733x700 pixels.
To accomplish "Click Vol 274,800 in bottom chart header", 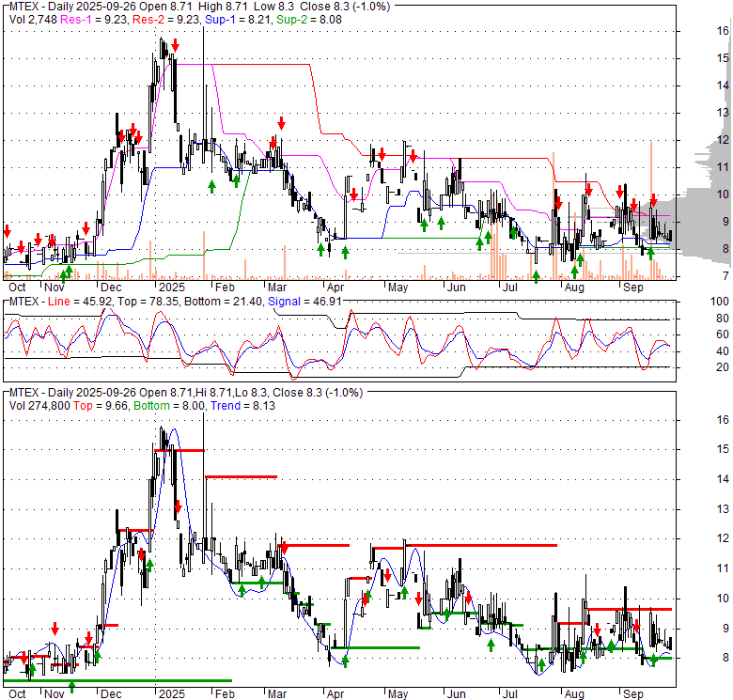I will point(39,406).
